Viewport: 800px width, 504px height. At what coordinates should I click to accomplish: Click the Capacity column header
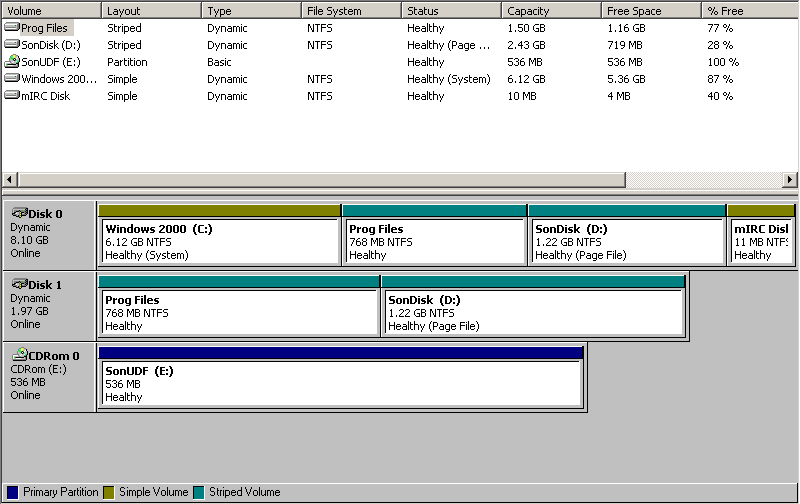(x=550, y=11)
